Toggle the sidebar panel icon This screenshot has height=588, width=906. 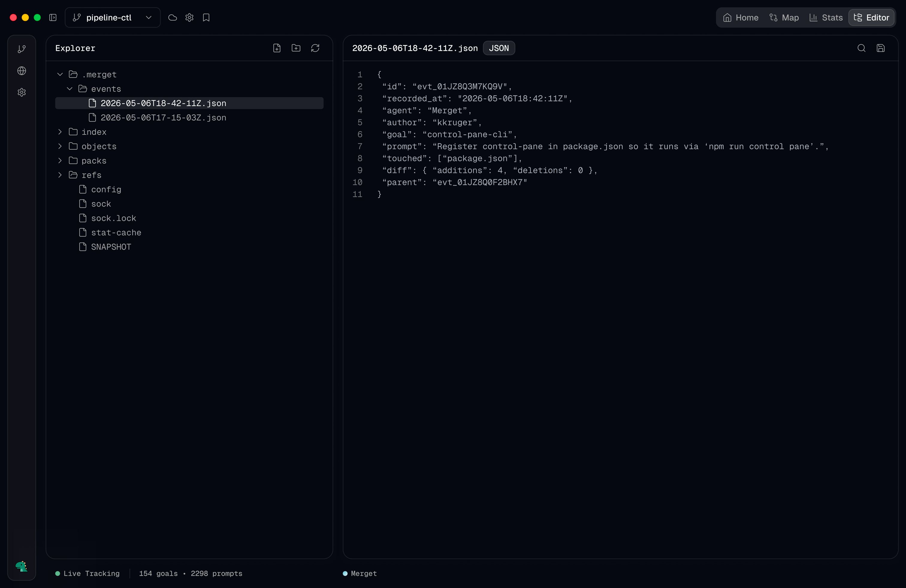point(53,17)
